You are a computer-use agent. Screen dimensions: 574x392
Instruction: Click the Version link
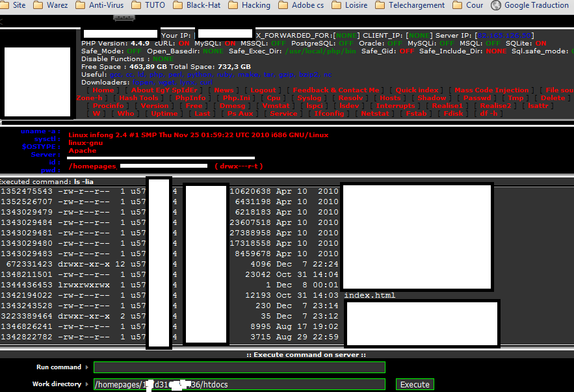[155, 105]
